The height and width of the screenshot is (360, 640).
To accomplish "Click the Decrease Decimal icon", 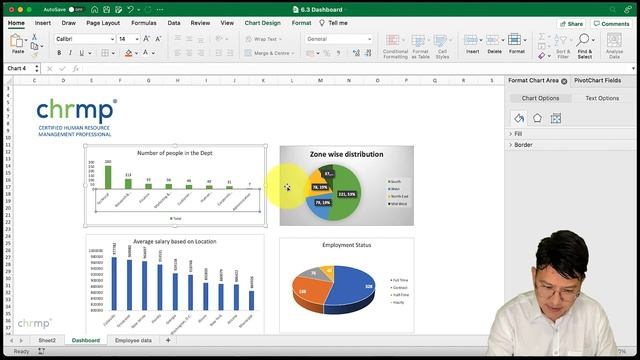I will pos(368,53).
